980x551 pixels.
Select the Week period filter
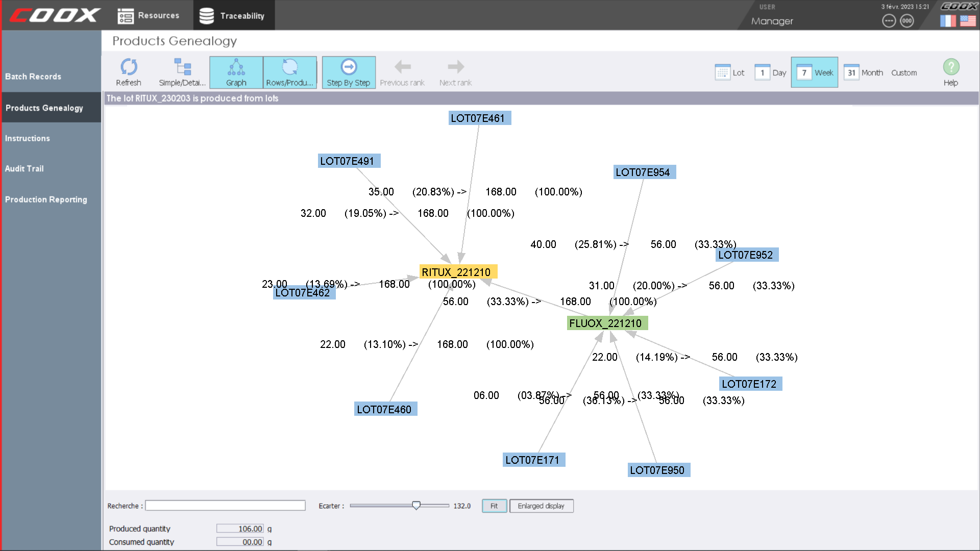815,72
